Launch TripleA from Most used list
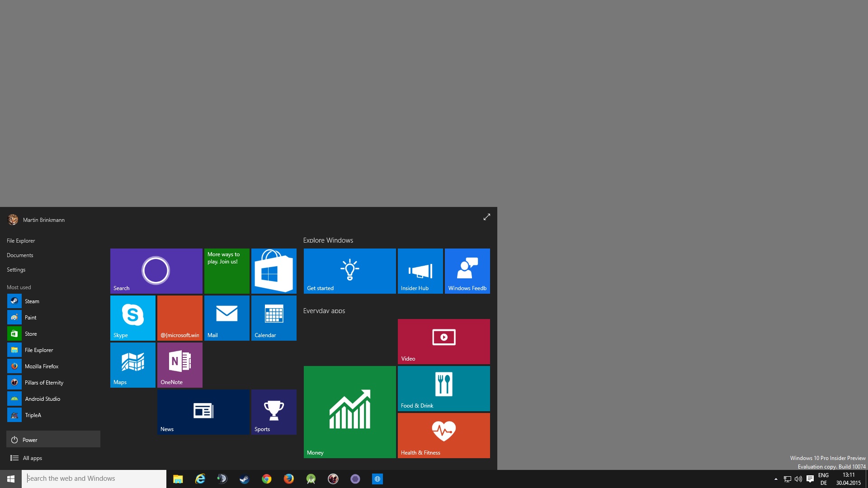The height and width of the screenshot is (488, 868). click(x=53, y=415)
